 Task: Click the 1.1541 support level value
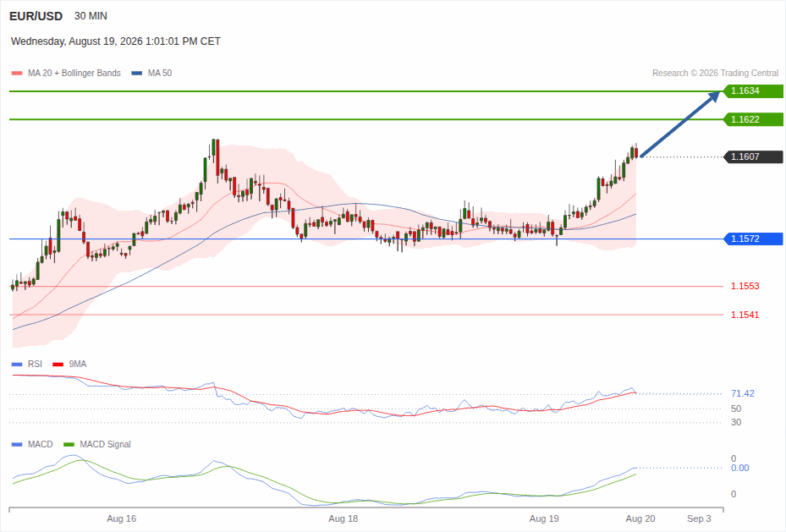[x=745, y=315]
